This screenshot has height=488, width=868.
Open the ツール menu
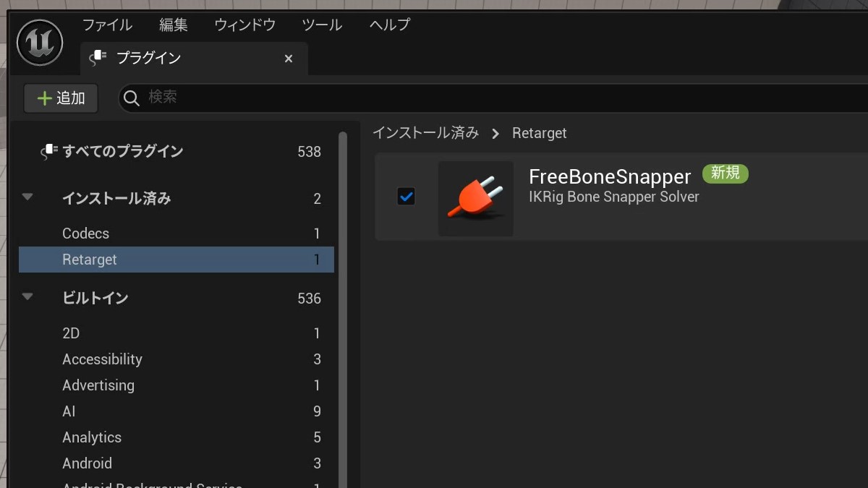tap(322, 25)
